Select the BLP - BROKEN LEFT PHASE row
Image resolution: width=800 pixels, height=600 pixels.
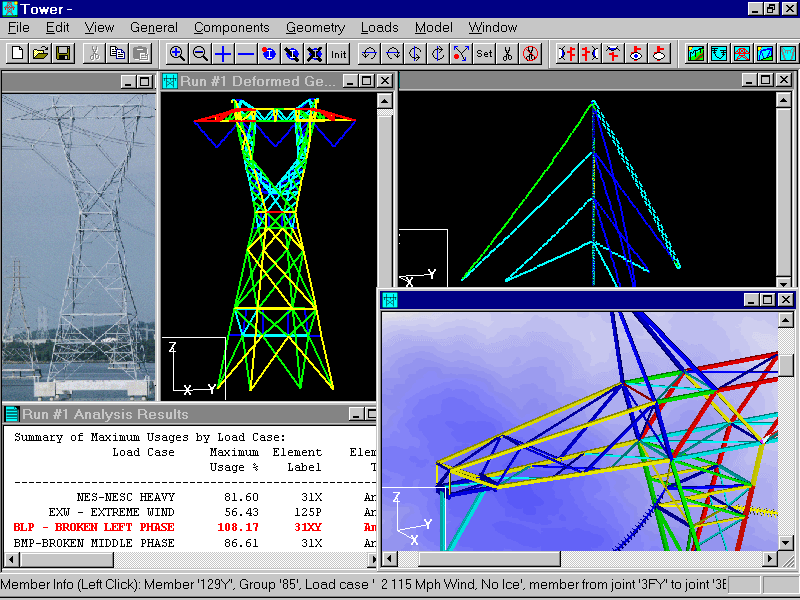(x=94, y=527)
